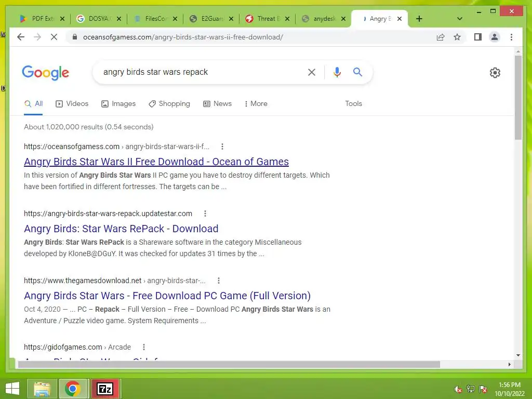Open the Chrome three-dot menu
Viewport: 532px width, 399px height.
[x=511, y=37]
